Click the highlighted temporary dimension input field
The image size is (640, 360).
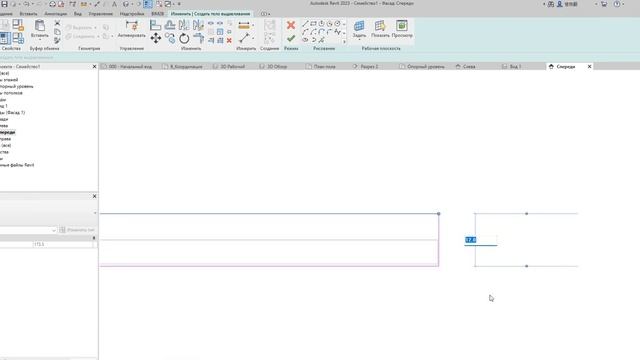pos(481,240)
